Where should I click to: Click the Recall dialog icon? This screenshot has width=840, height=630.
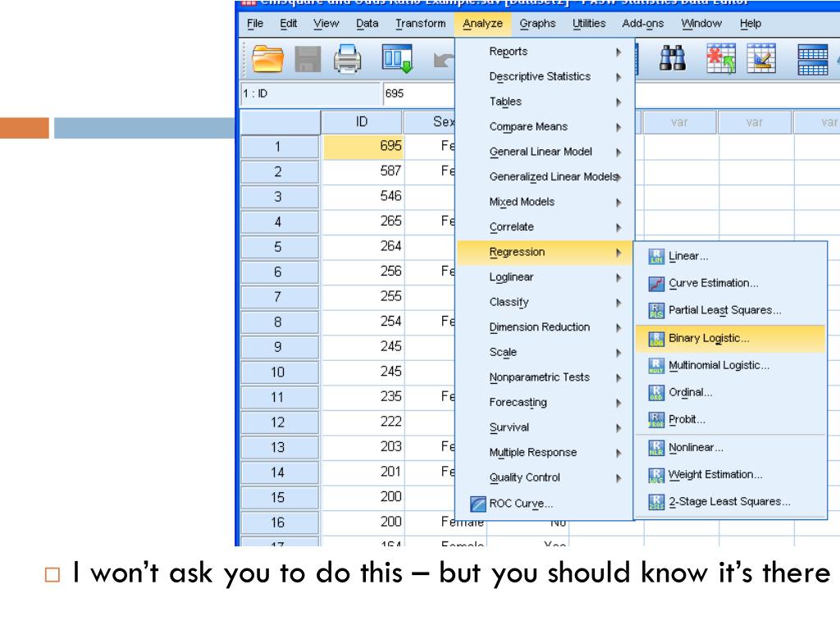(397, 59)
